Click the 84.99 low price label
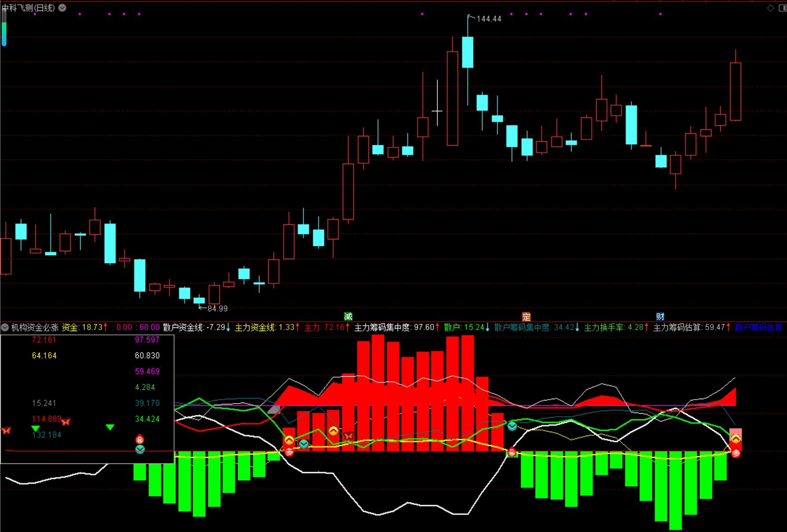 click(x=217, y=308)
